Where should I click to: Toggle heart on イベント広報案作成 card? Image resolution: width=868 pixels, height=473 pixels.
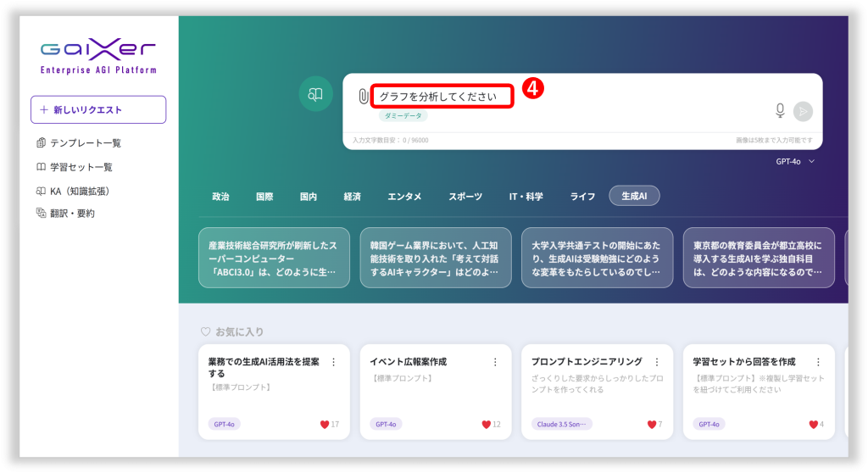tap(487, 424)
